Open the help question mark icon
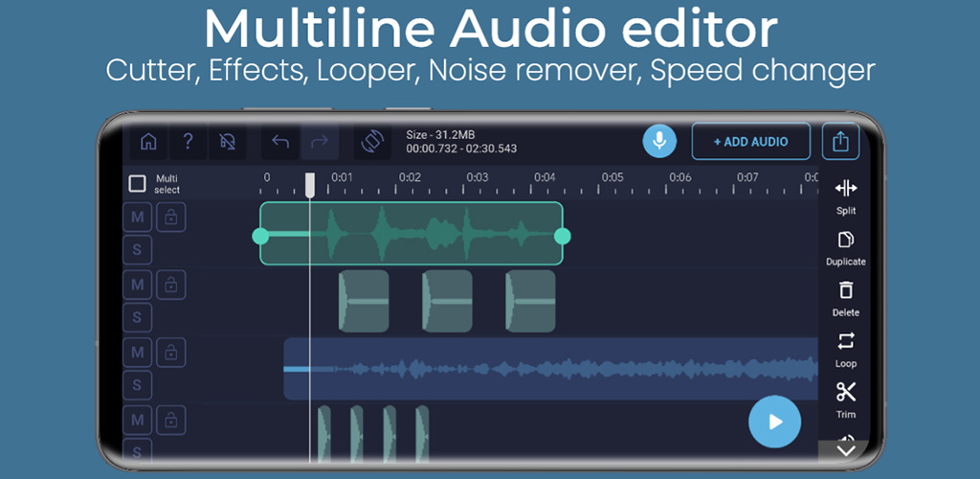Viewport: 980px width, 479px height. coord(188,142)
